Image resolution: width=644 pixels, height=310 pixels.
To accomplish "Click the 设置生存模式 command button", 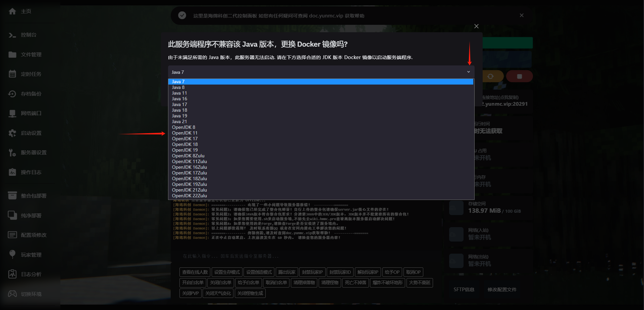I will [x=227, y=272].
